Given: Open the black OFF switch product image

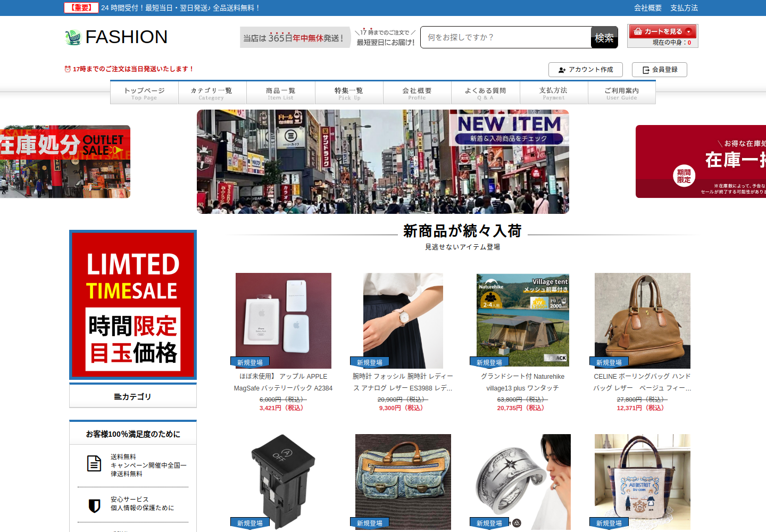Looking at the screenshot, I should pyautogui.click(x=284, y=482).
